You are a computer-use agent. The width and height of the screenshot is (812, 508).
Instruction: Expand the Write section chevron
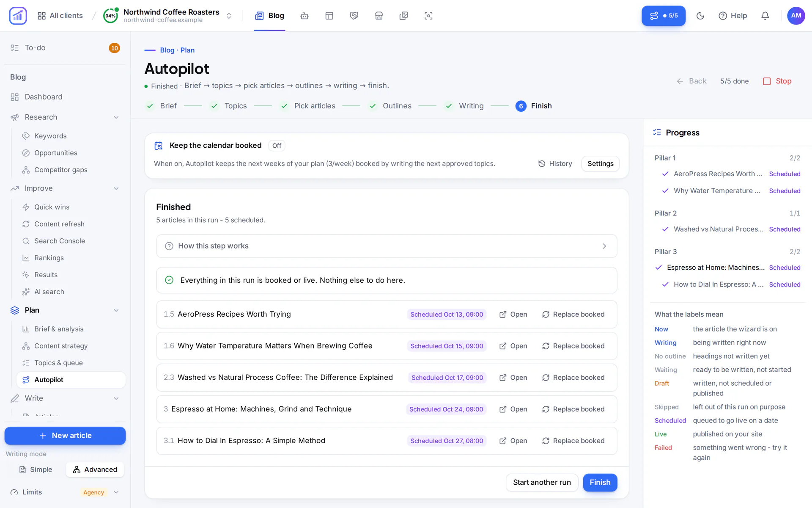[116, 398]
